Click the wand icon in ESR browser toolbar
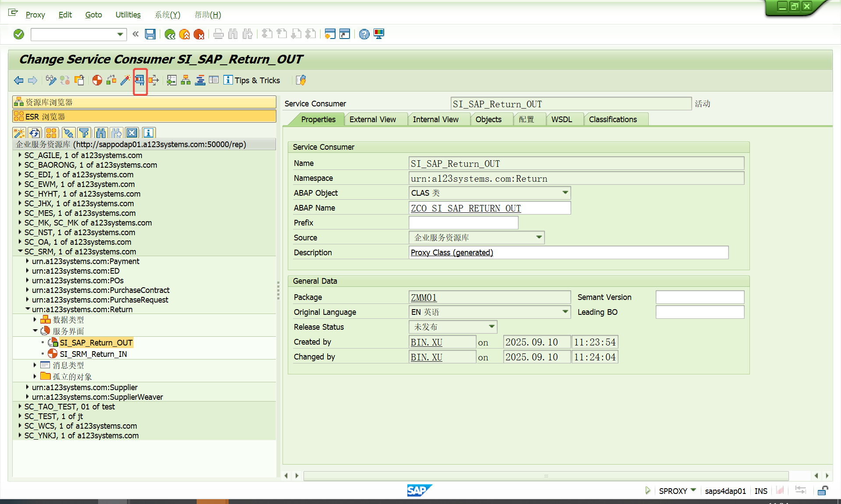841x504 pixels. tap(19, 133)
